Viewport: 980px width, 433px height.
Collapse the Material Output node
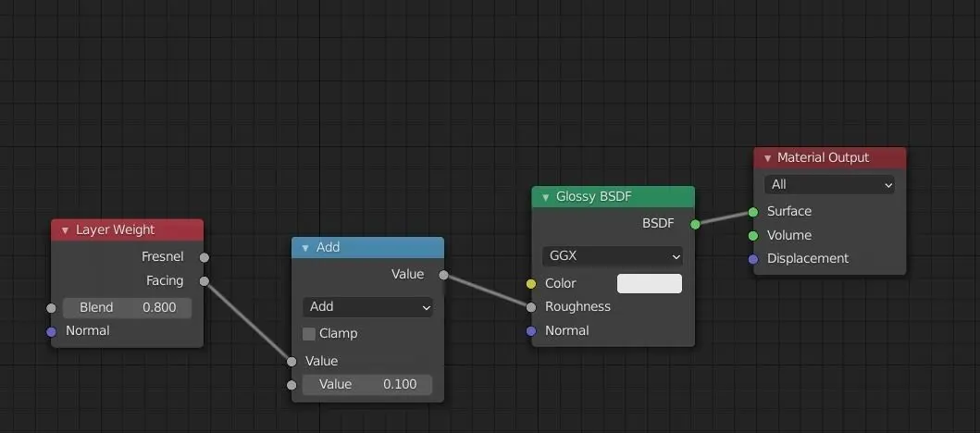click(767, 158)
